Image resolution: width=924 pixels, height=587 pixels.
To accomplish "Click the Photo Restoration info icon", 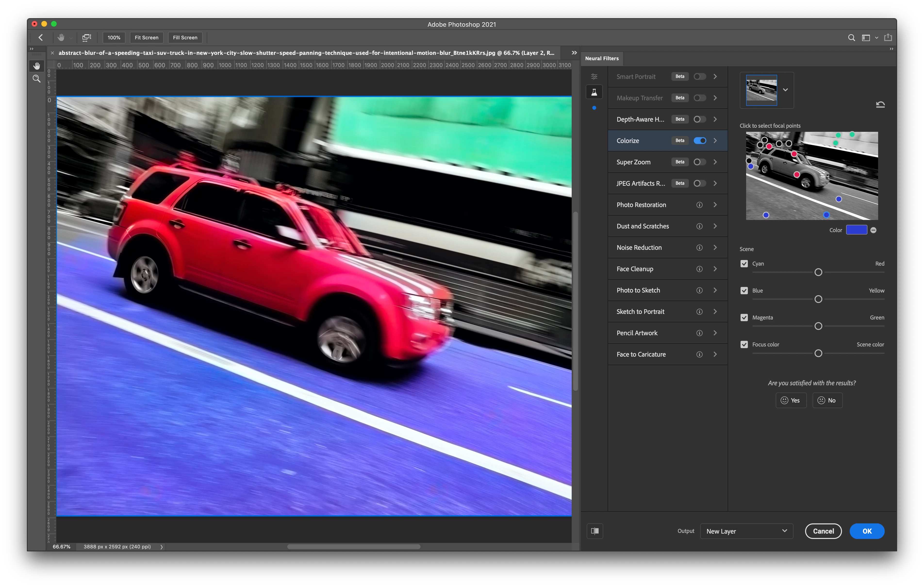I will (x=699, y=205).
